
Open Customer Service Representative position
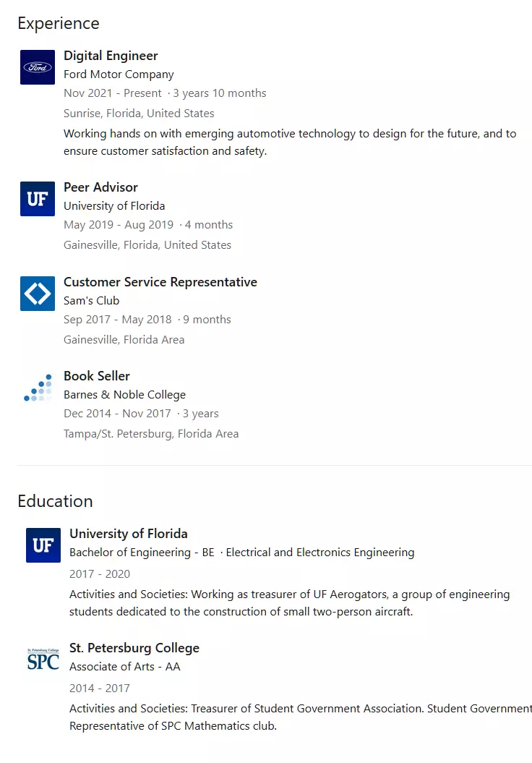coord(160,282)
